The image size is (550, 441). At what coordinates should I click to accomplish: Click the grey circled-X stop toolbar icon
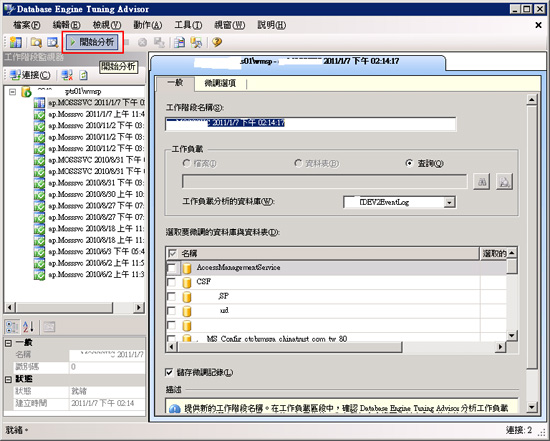(x=142, y=42)
